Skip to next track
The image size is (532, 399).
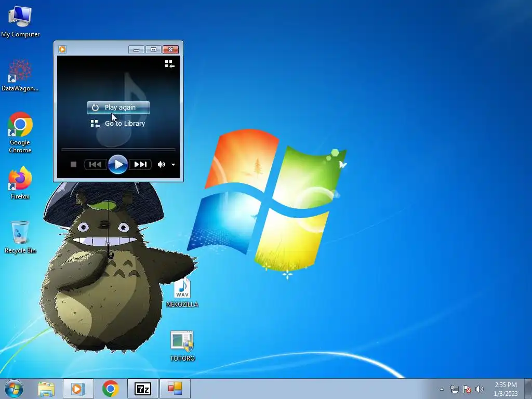coord(140,165)
